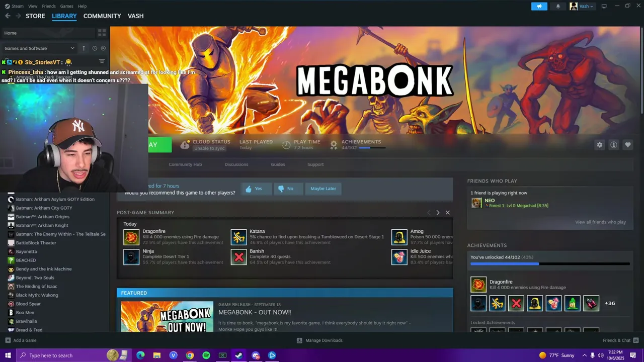644x362 pixels.
Task: Open Microsoft Edge from the taskbar
Action: (x=140, y=355)
